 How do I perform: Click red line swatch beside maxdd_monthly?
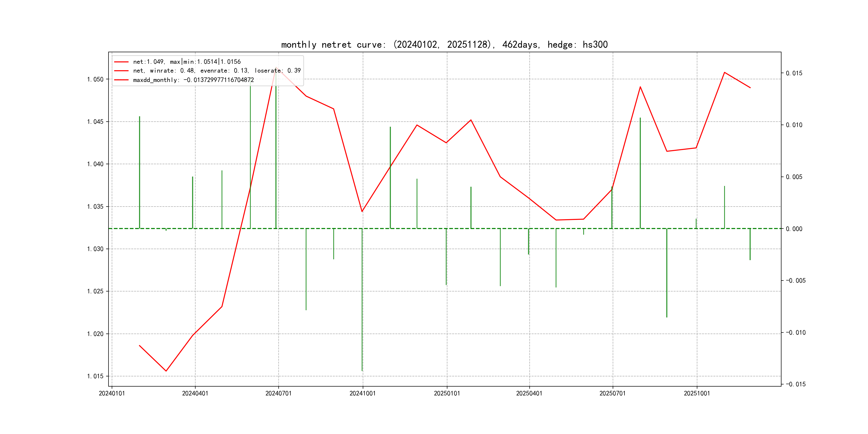pyautogui.click(x=121, y=80)
